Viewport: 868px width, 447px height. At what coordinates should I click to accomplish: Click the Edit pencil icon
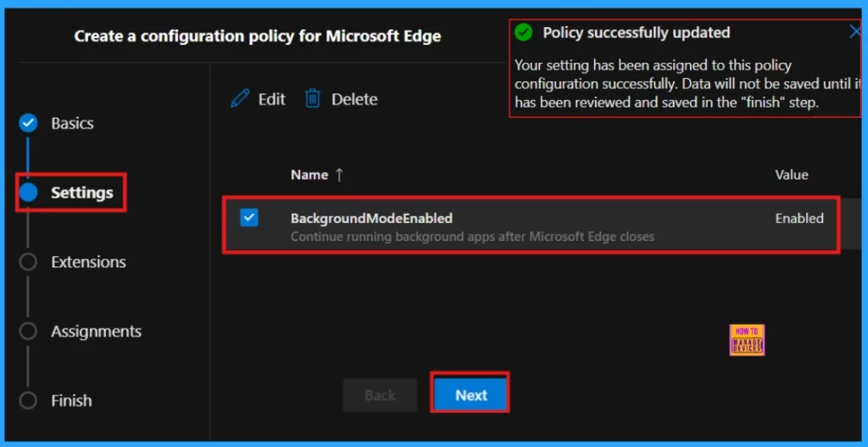[x=240, y=99]
